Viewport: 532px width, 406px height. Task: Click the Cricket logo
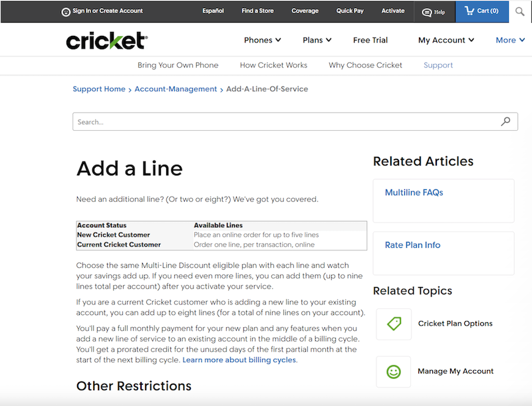pos(106,41)
